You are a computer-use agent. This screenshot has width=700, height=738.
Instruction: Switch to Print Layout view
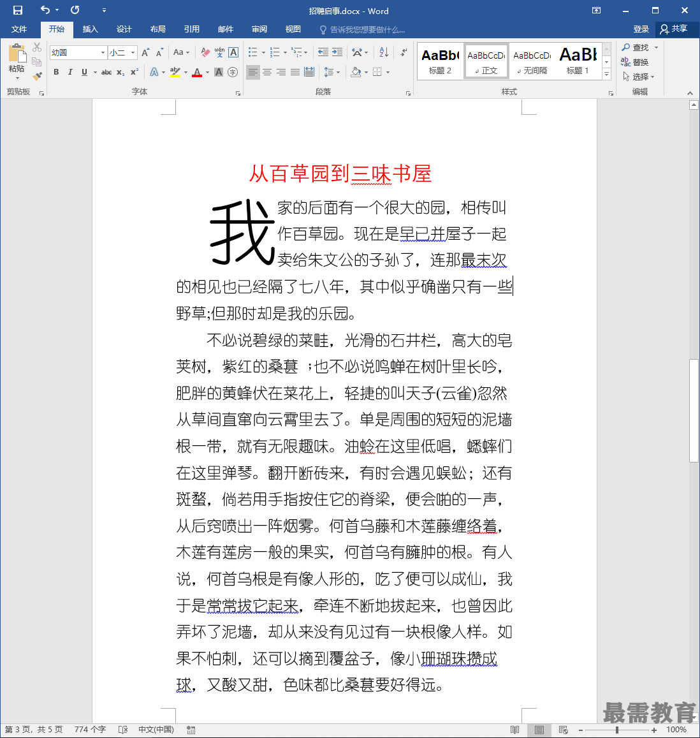539,730
